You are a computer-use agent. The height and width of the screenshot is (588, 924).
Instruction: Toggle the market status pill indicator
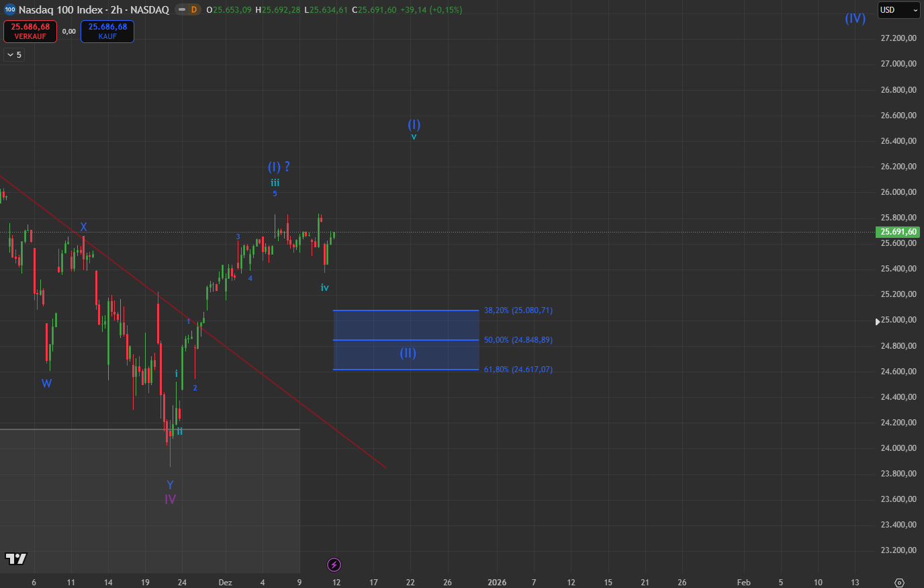click(181, 9)
